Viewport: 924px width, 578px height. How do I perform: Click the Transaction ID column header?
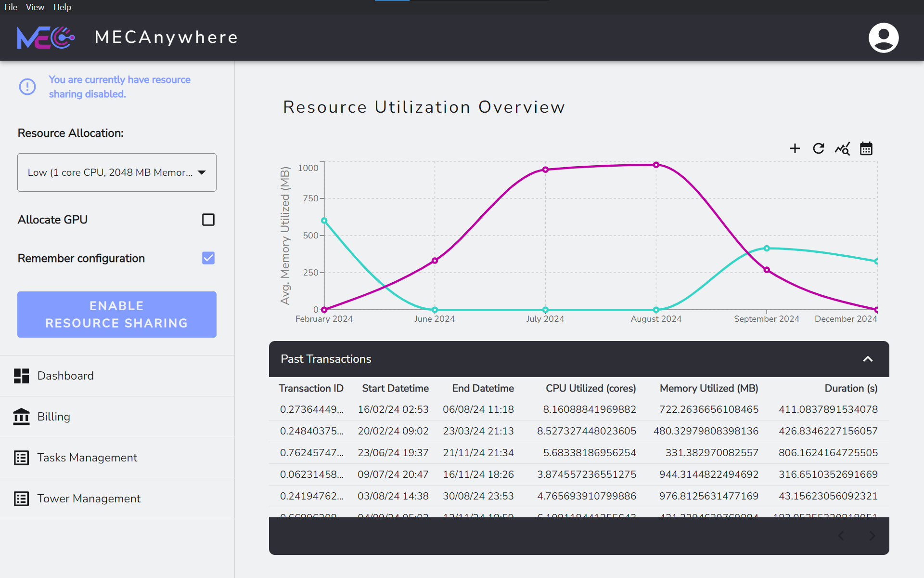(x=311, y=388)
